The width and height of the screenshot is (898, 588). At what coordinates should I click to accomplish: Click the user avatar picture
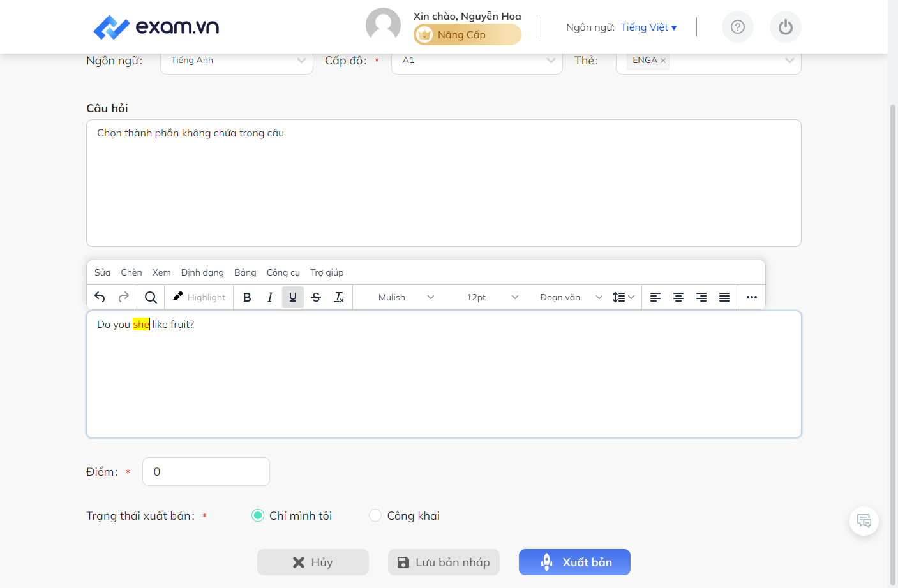click(383, 26)
